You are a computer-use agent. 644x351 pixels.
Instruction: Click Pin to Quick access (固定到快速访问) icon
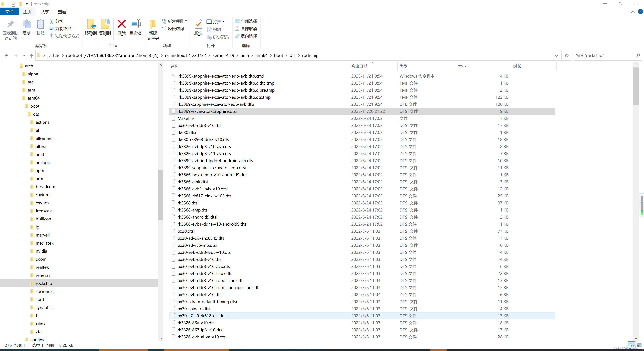click(x=10, y=24)
